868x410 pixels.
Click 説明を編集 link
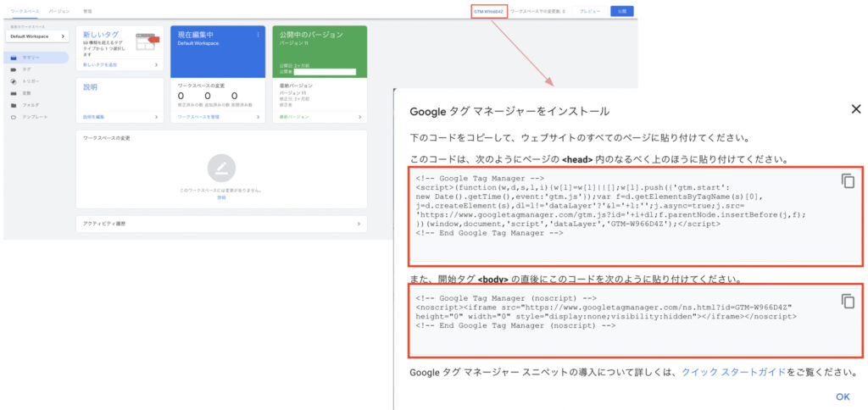93,117
